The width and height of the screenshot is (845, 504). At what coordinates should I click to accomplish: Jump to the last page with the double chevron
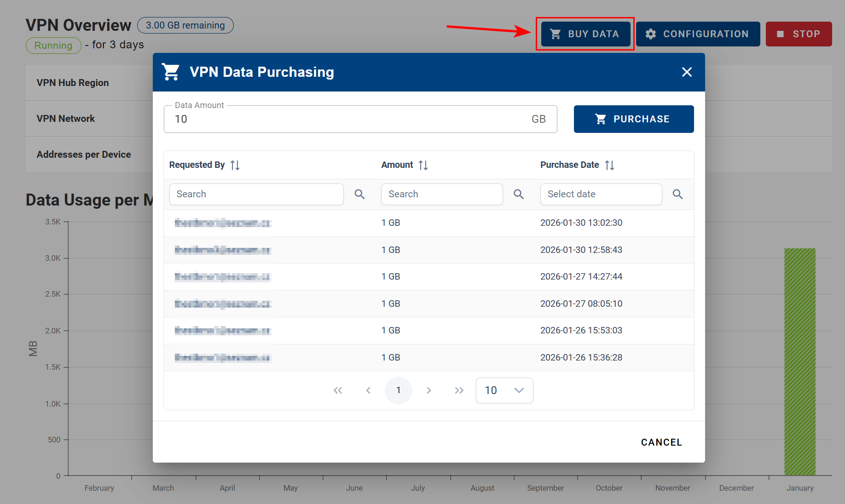pyautogui.click(x=459, y=390)
